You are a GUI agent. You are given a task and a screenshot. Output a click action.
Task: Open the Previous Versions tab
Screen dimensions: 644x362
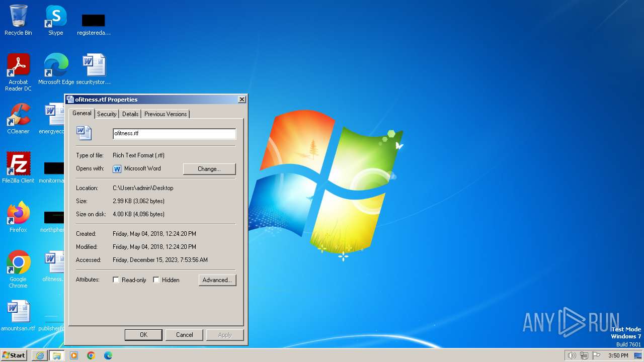[x=166, y=114]
